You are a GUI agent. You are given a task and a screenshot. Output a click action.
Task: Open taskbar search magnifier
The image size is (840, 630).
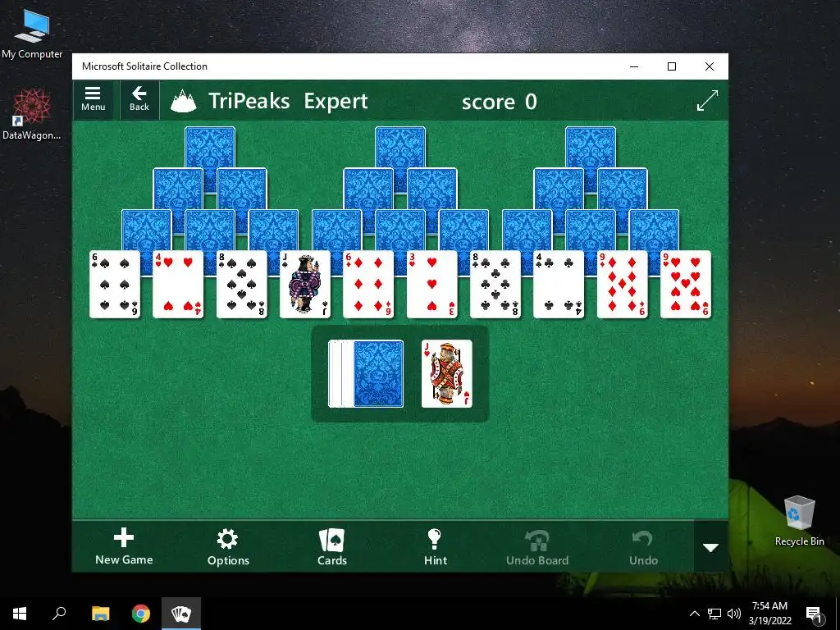point(59,614)
